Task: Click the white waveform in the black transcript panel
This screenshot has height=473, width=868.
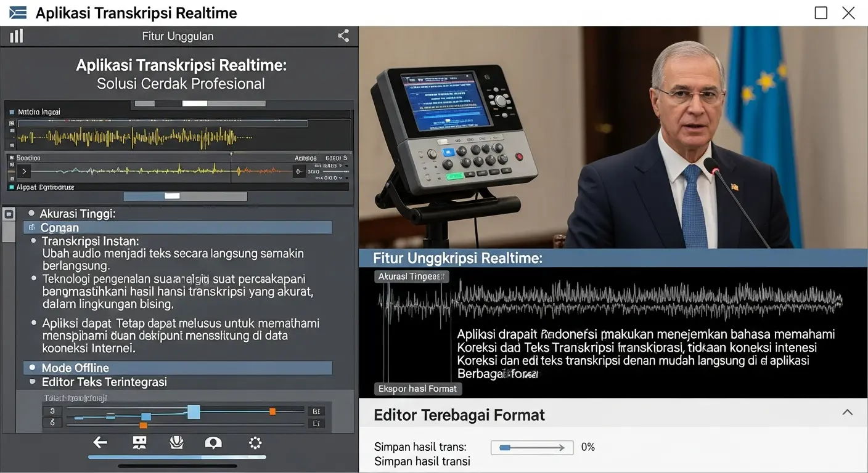Action: pos(610,300)
